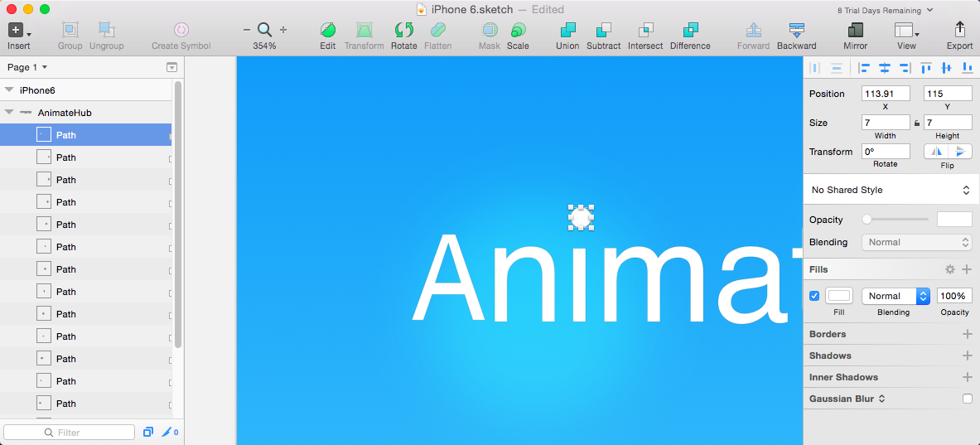Click the layer list scrollbar
Screen dimensions: 980x445
tap(178, 215)
